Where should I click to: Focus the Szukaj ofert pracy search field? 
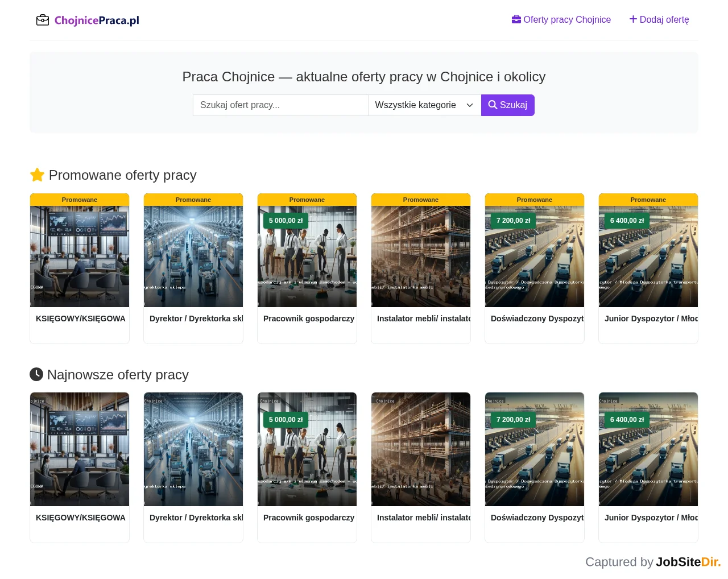click(x=280, y=105)
